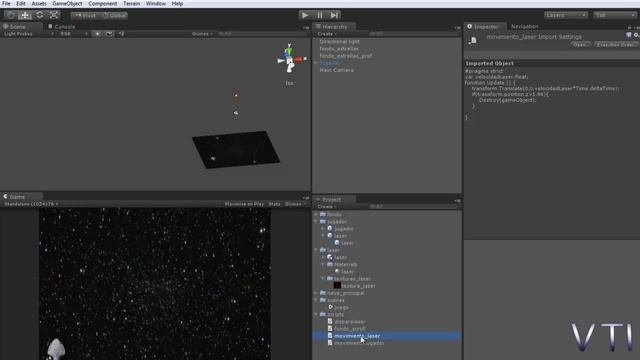Screen dimensions: 640x360
Task: Select Directional light in Hierarchy
Action: point(339,42)
